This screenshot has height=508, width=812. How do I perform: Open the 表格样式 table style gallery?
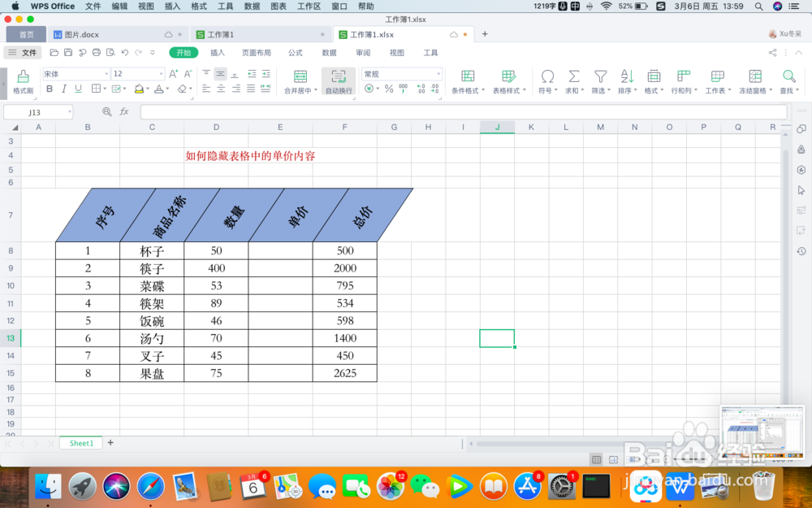[x=510, y=80]
